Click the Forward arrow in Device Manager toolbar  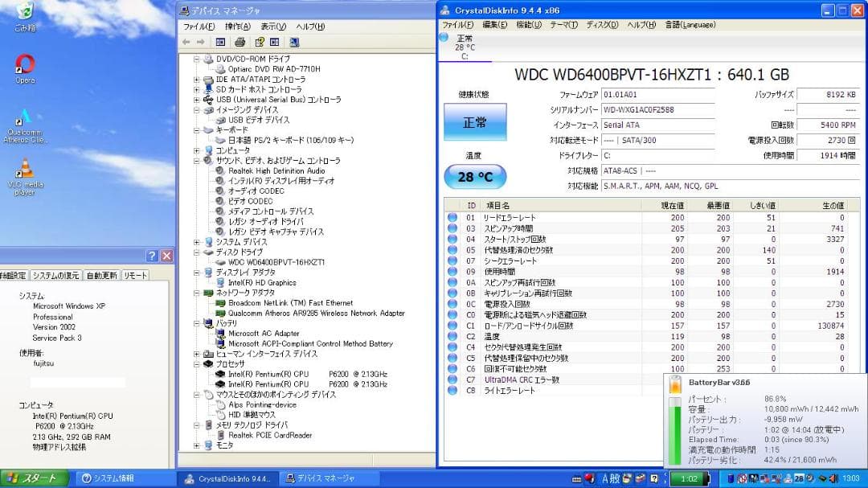click(x=200, y=42)
